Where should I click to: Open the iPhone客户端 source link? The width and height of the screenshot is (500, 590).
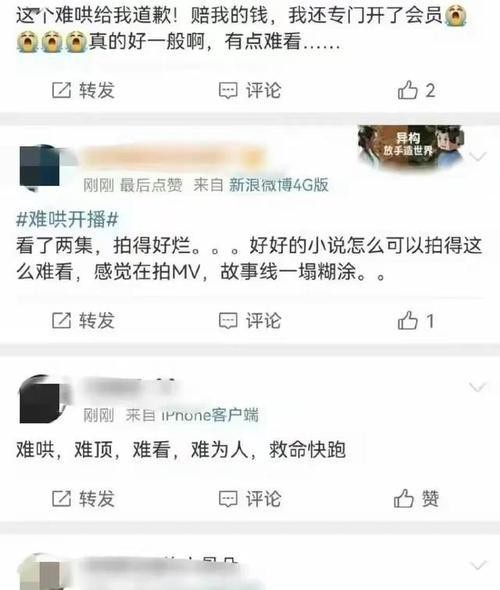tap(210, 415)
